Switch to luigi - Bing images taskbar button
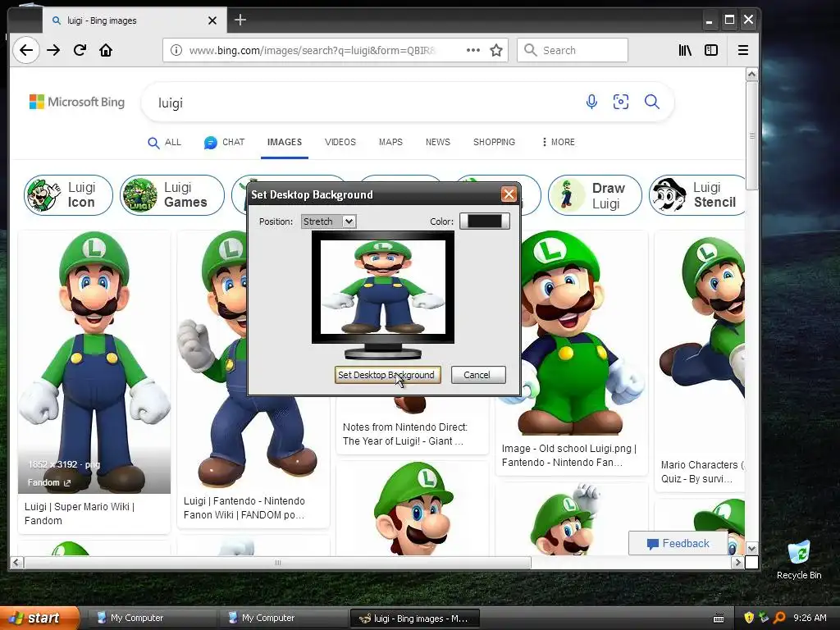Screen dimensions: 840x630 tap(414, 619)
